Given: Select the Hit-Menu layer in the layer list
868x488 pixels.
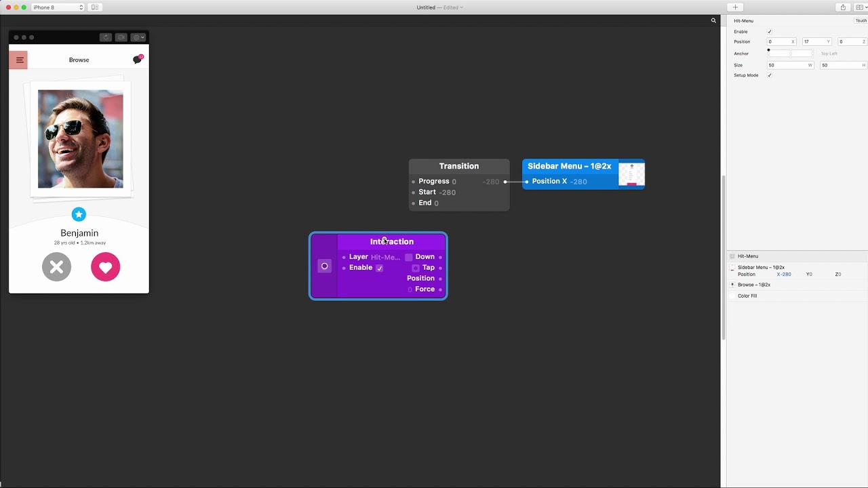Looking at the screenshot, I should tap(797, 256).
